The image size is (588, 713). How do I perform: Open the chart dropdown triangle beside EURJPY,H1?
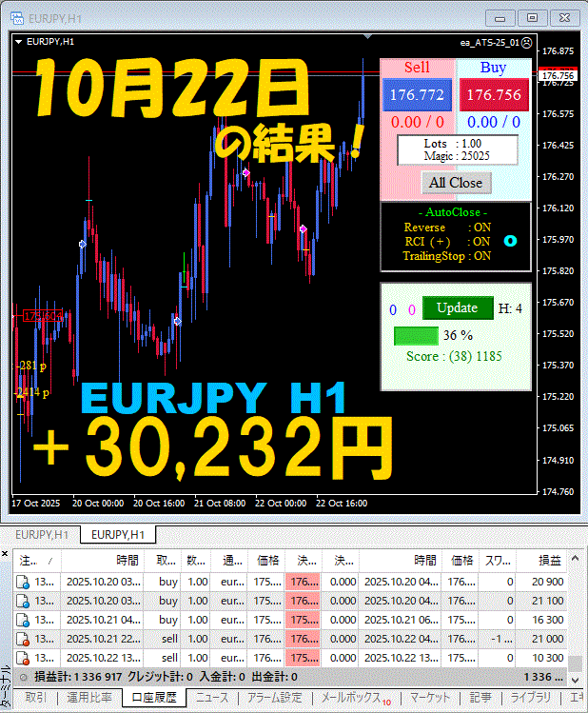click(19, 42)
